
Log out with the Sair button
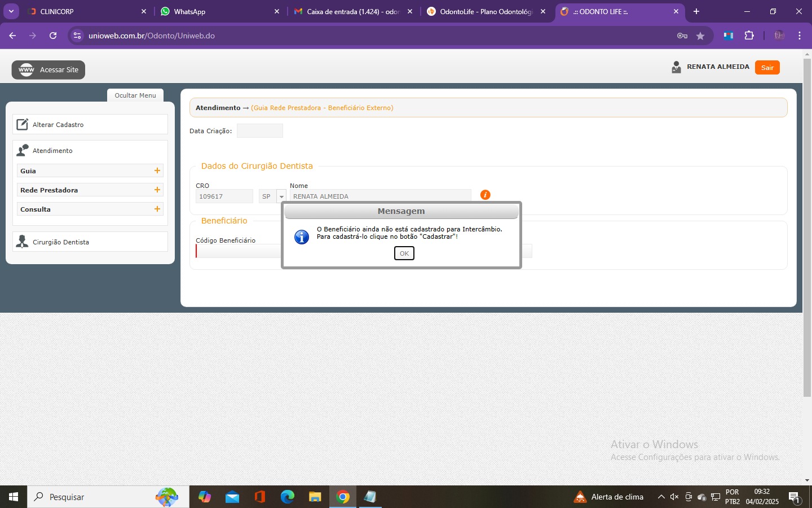pos(767,68)
